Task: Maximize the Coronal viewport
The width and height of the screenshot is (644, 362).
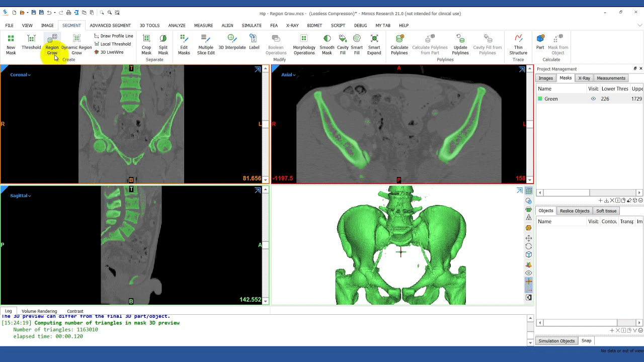Action: point(258,70)
